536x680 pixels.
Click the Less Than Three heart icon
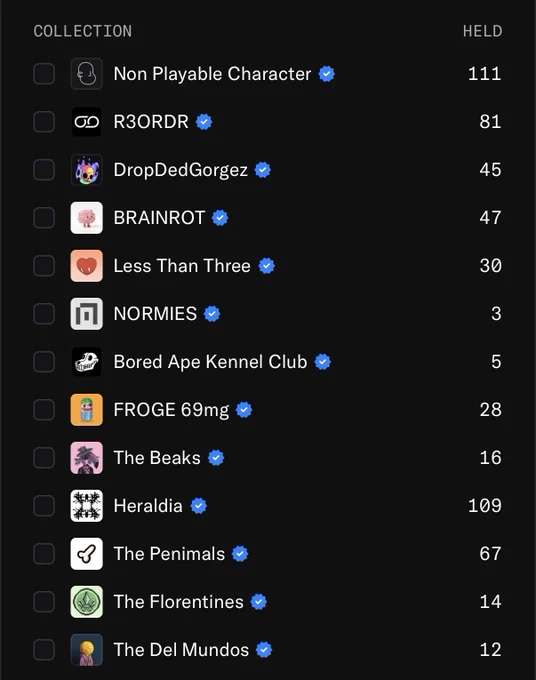[87, 266]
